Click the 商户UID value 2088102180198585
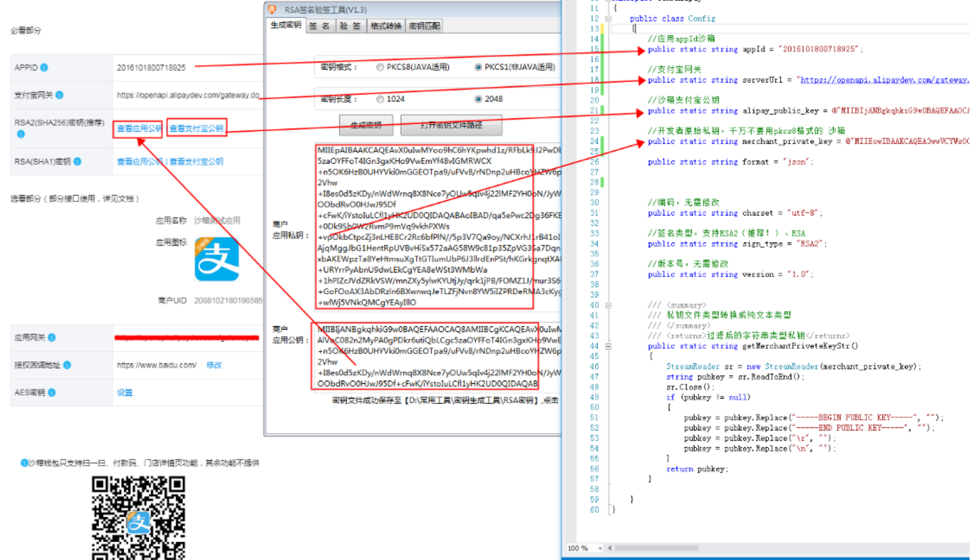972x560 pixels. (x=228, y=301)
